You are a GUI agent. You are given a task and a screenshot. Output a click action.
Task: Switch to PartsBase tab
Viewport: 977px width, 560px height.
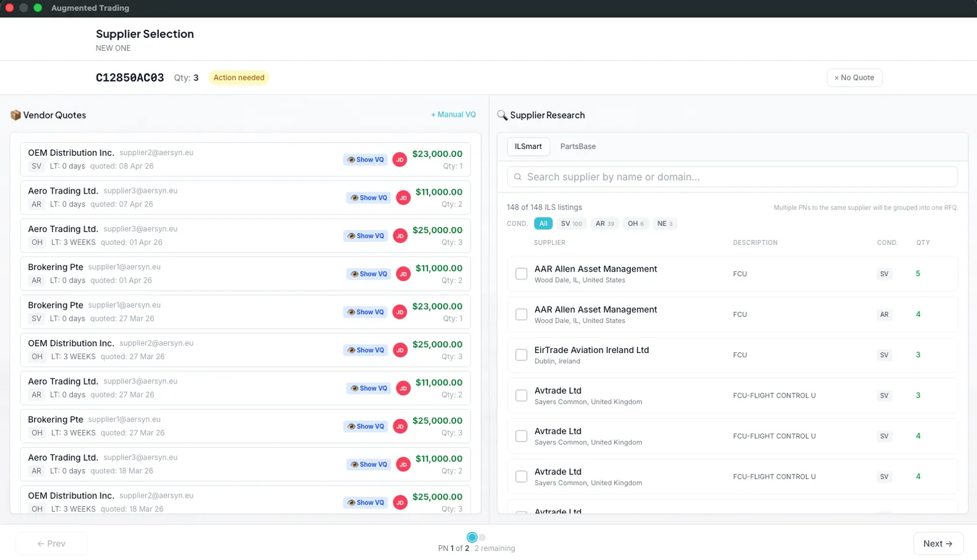[578, 147]
